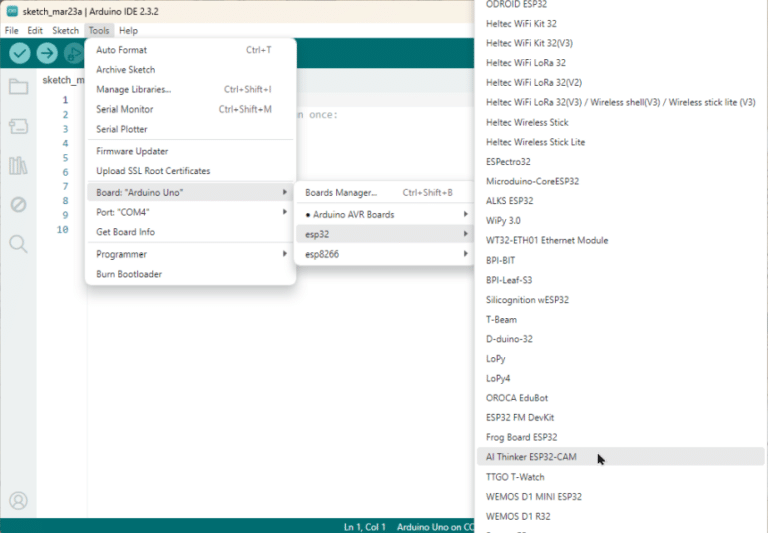Click the Verify sketch checkmark icon
The width and height of the screenshot is (768, 533).
click(20, 54)
